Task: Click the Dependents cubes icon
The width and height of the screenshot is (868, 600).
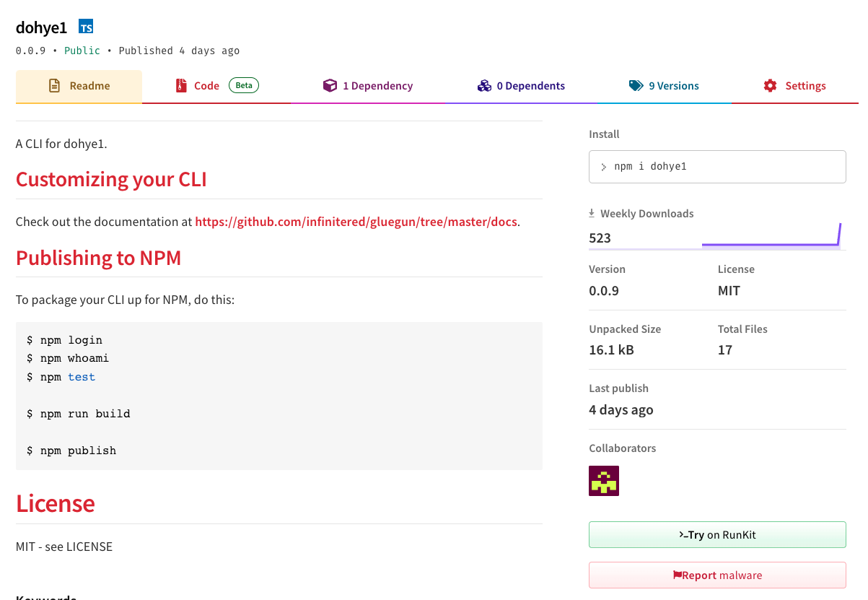Action: (x=484, y=86)
